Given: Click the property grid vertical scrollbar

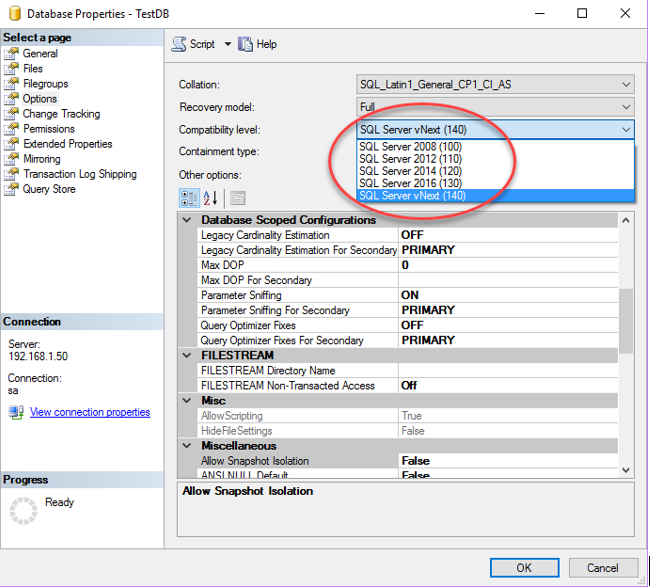Looking at the screenshot, I should click(626, 320).
